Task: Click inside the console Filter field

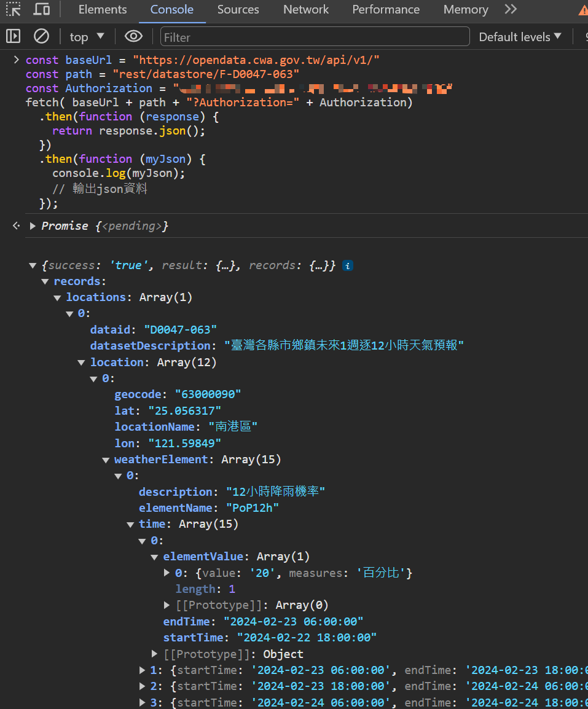Action: click(x=315, y=37)
